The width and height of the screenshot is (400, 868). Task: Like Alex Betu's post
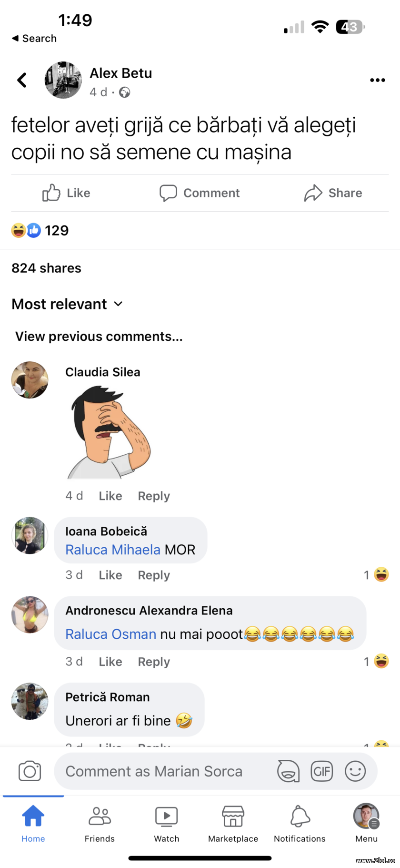click(x=66, y=193)
